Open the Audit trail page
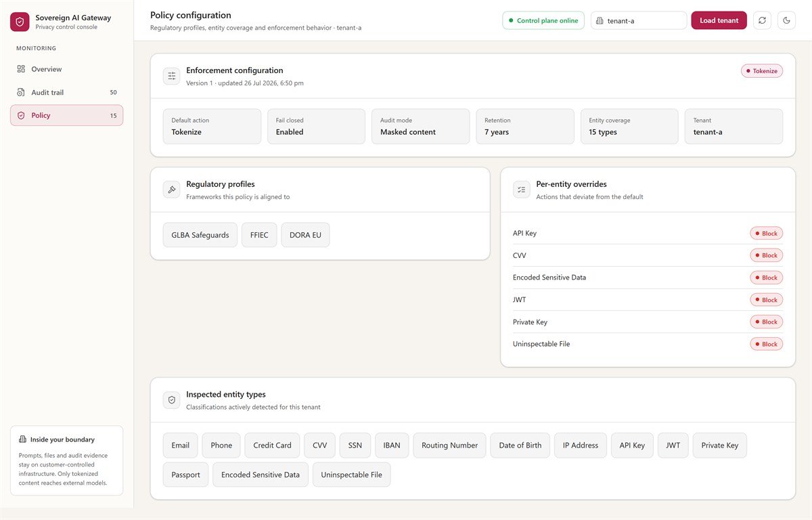The width and height of the screenshot is (812, 520). pyautogui.click(x=66, y=92)
